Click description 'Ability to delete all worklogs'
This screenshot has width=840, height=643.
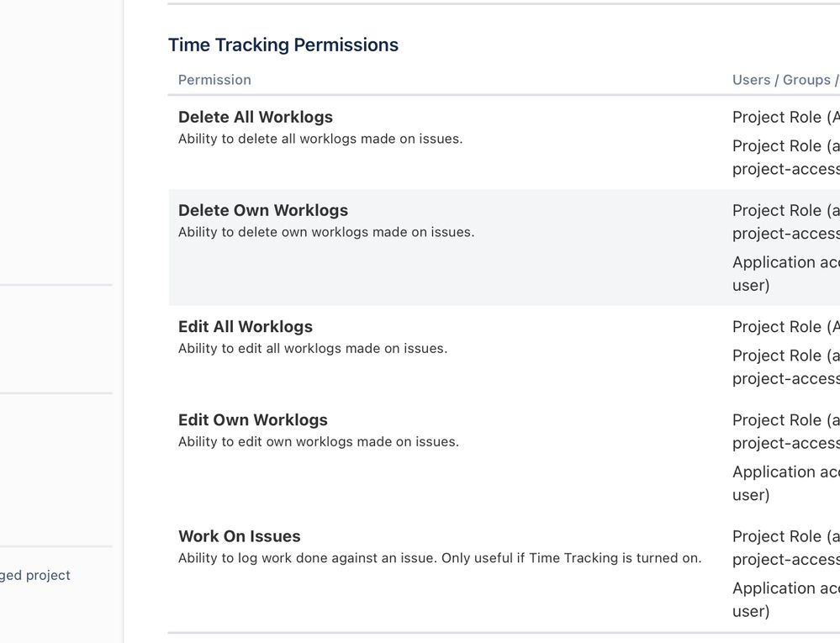[320, 139]
